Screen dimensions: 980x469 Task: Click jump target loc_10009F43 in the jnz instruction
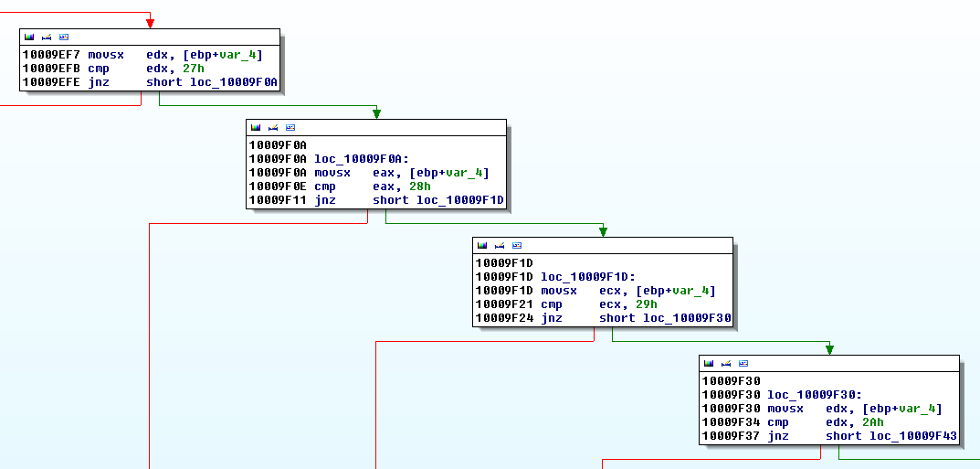point(912,436)
